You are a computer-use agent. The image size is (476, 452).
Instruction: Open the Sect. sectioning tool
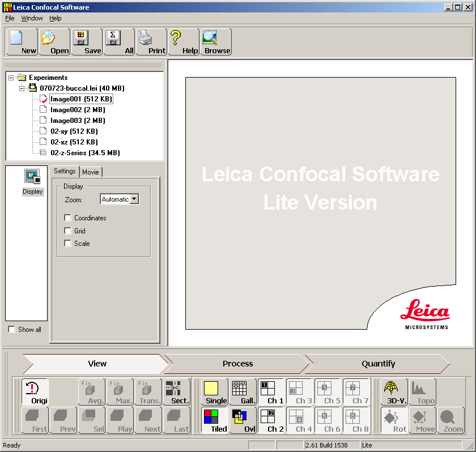click(x=177, y=391)
